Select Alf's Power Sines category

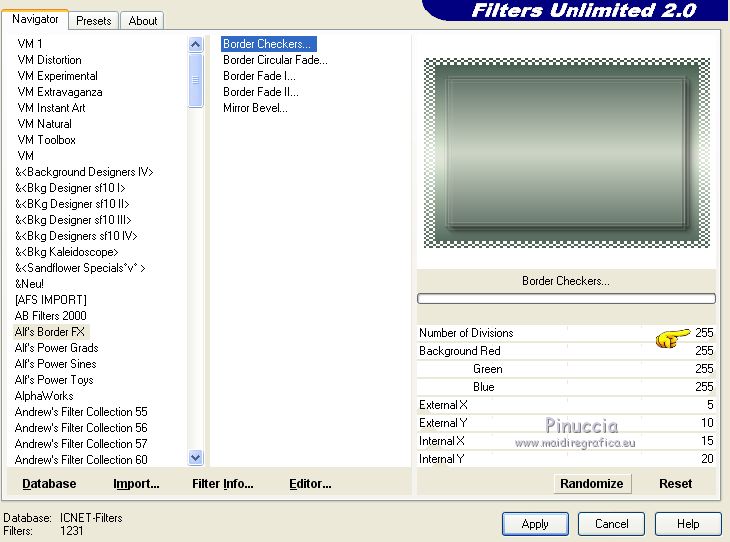coord(55,364)
